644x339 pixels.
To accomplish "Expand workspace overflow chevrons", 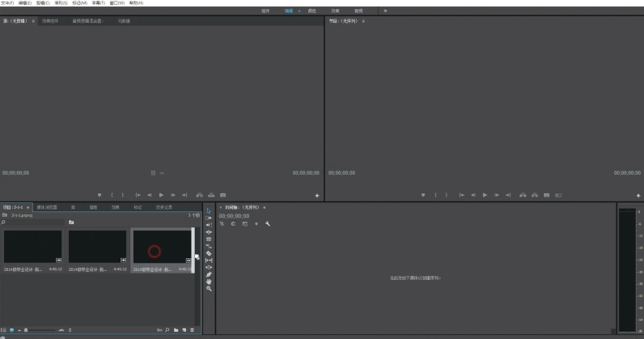I will [385, 11].
